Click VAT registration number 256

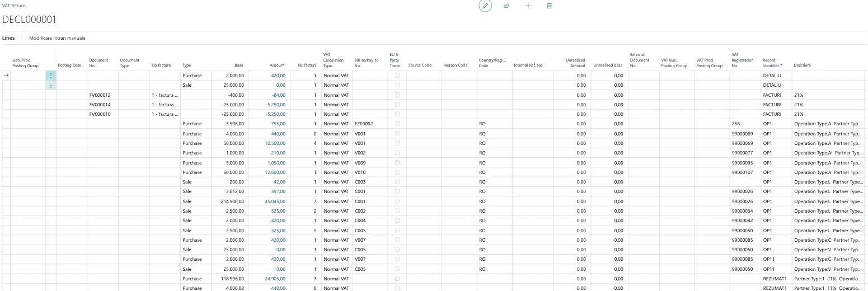point(735,124)
